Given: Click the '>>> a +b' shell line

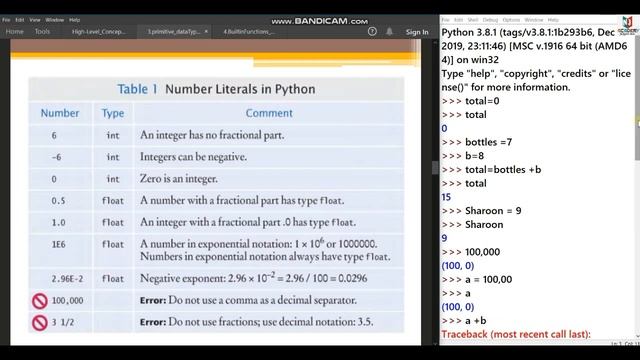Looking at the screenshot, I should (464, 321).
